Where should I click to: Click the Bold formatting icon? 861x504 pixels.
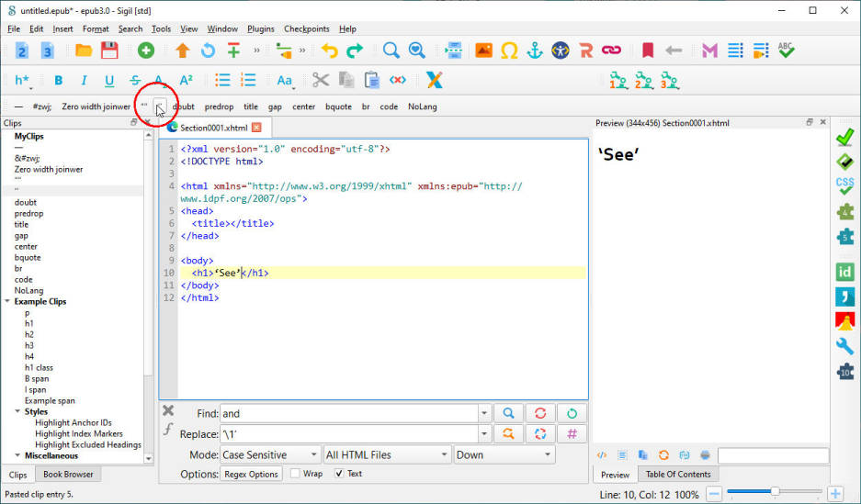coord(59,81)
